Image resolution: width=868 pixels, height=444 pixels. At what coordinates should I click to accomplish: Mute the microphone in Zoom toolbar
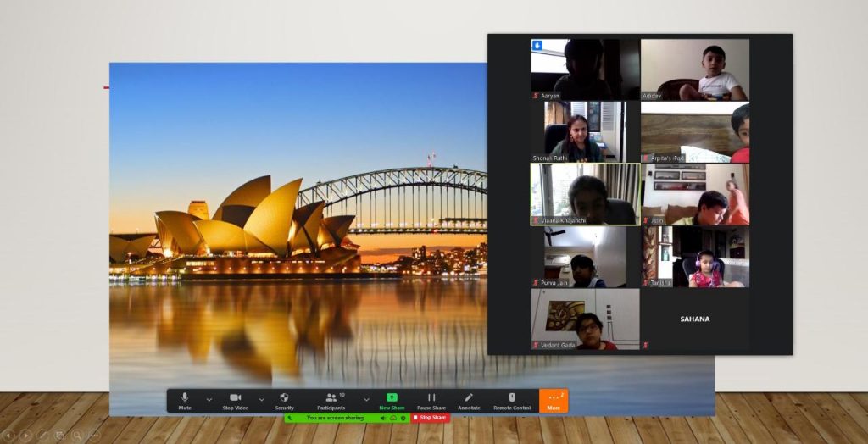[x=185, y=401]
